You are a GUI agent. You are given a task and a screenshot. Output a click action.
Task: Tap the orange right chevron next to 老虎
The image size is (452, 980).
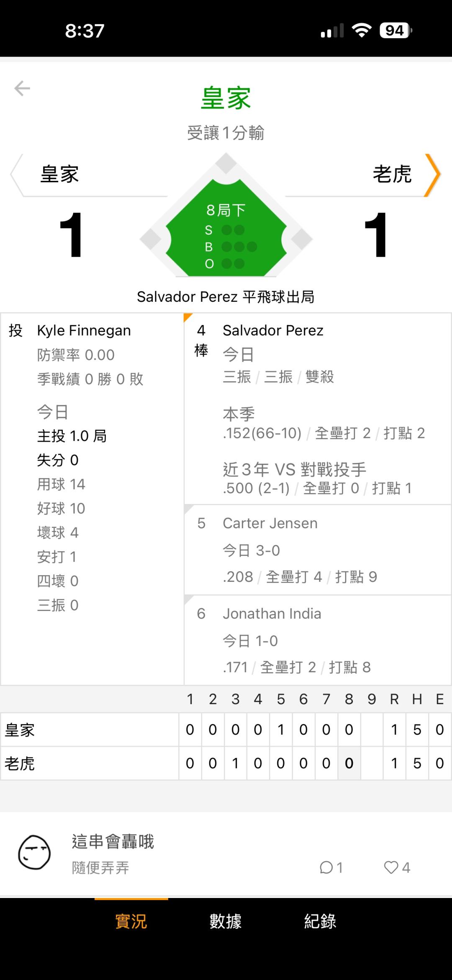point(433,175)
